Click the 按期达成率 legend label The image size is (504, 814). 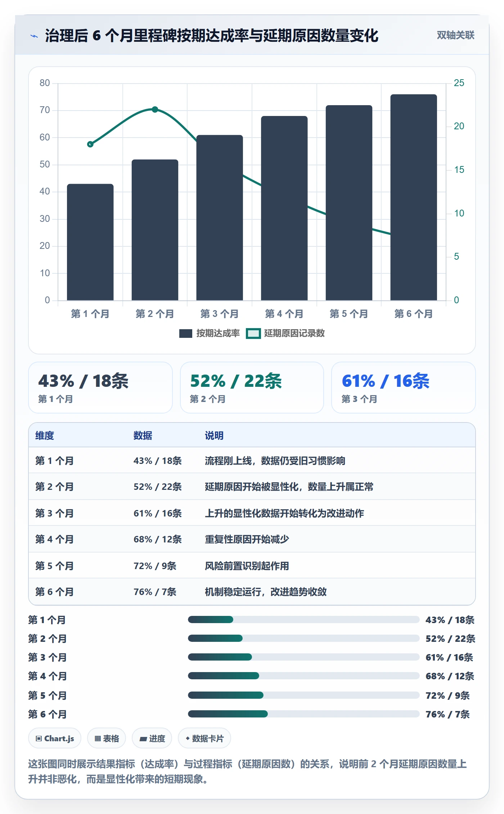218,334
